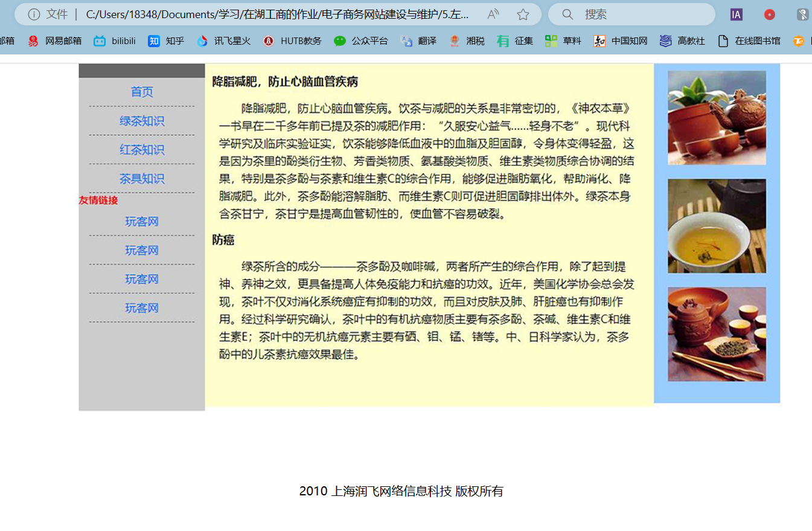Click the heading 降脂减肥，防止心脑血管疾病
812x531 pixels.
coord(285,82)
